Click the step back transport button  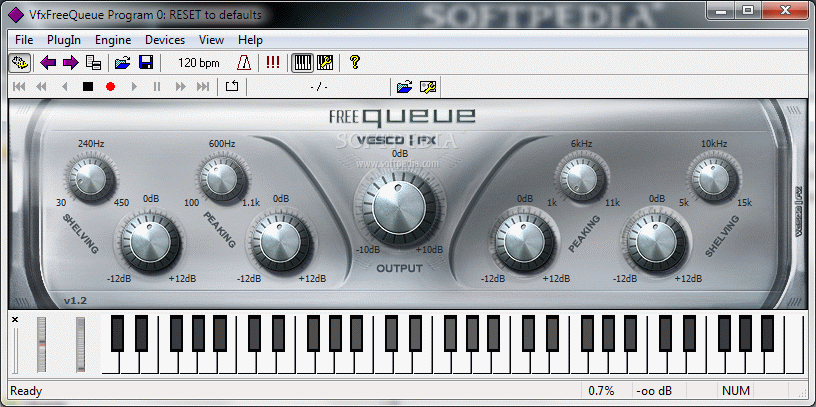(x=65, y=87)
